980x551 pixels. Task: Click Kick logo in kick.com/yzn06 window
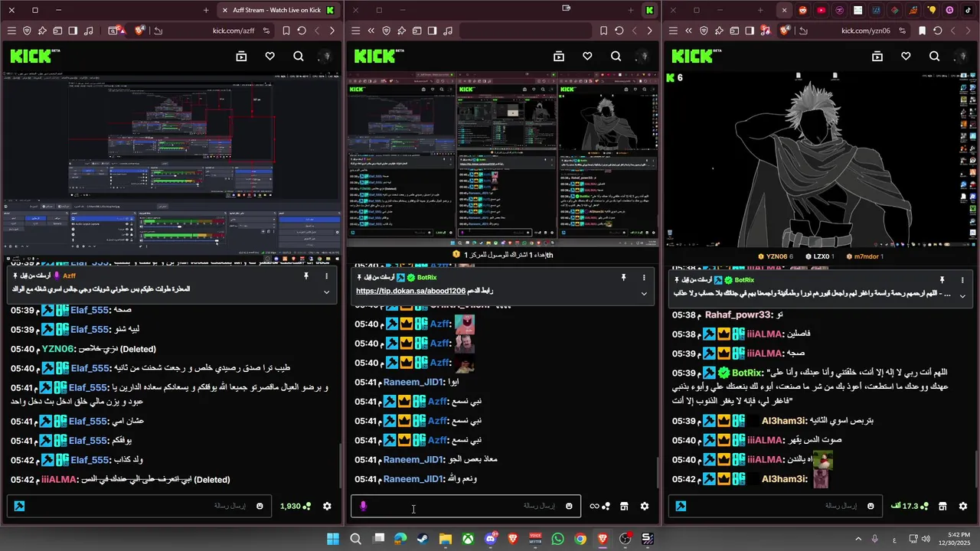coord(697,56)
